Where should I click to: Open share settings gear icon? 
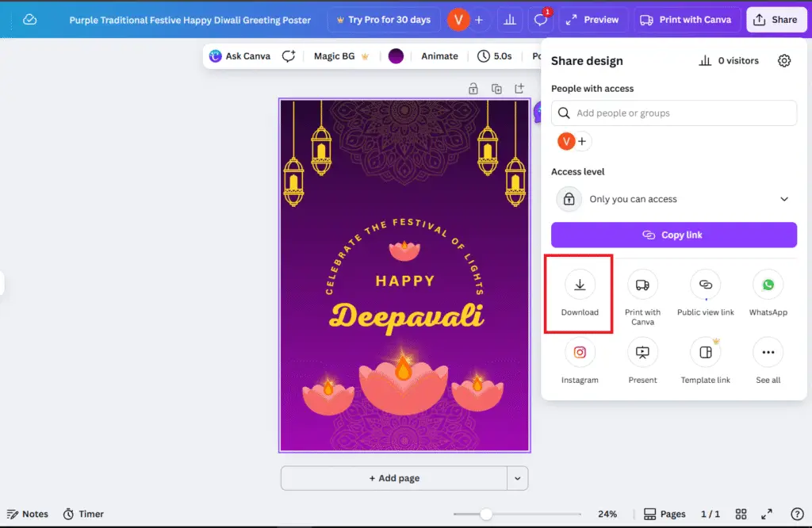coord(784,61)
